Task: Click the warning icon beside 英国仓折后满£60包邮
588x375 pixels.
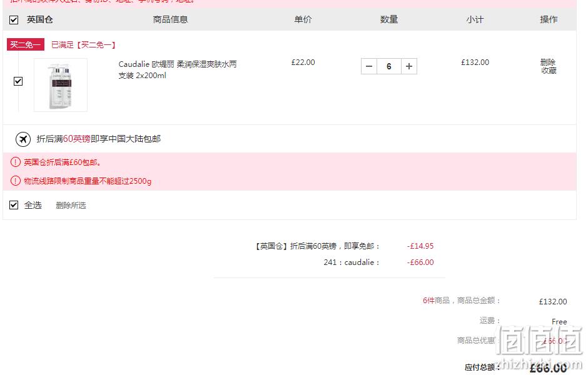Action: [16, 162]
